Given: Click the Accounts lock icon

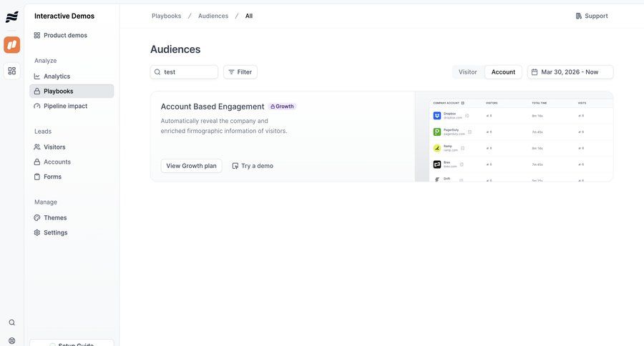Looking at the screenshot, I should click(x=37, y=162).
